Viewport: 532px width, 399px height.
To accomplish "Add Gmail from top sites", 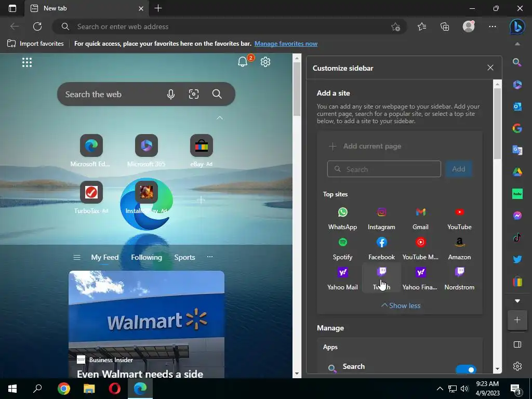I will tap(420, 219).
